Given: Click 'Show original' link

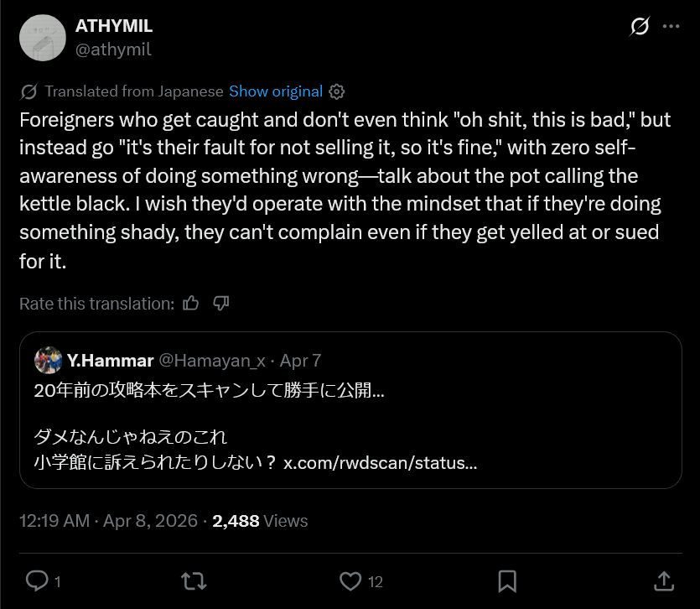Looking at the screenshot, I should coord(275,91).
